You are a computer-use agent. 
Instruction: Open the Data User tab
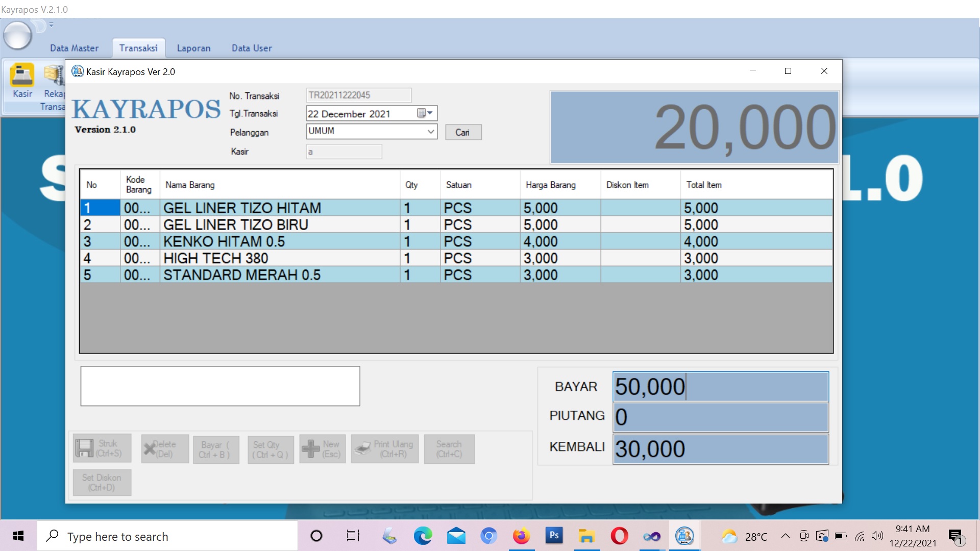coord(252,48)
